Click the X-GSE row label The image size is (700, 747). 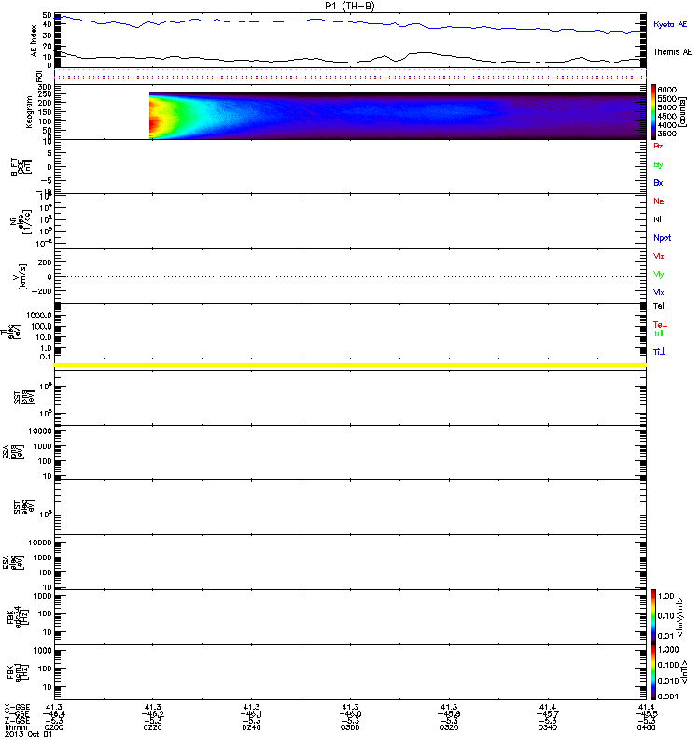click(x=17, y=707)
